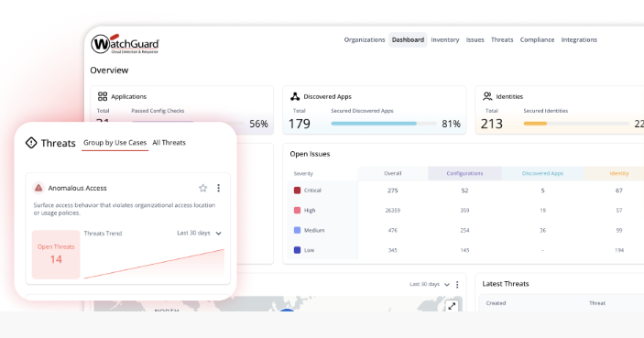This screenshot has height=338, width=644.
Task: Open the Inventory menu item
Action: (x=445, y=39)
